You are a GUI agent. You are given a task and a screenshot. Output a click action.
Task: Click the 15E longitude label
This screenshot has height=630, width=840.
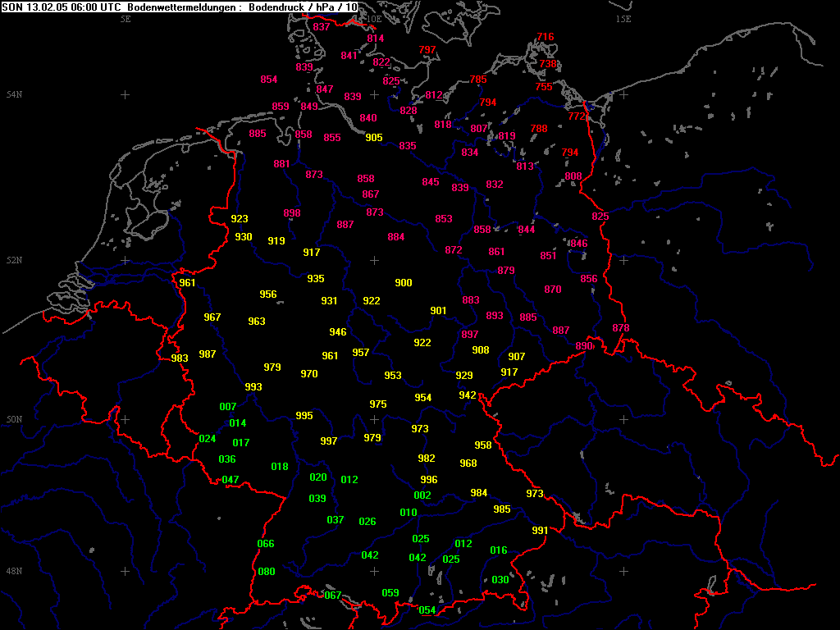(x=623, y=19)
